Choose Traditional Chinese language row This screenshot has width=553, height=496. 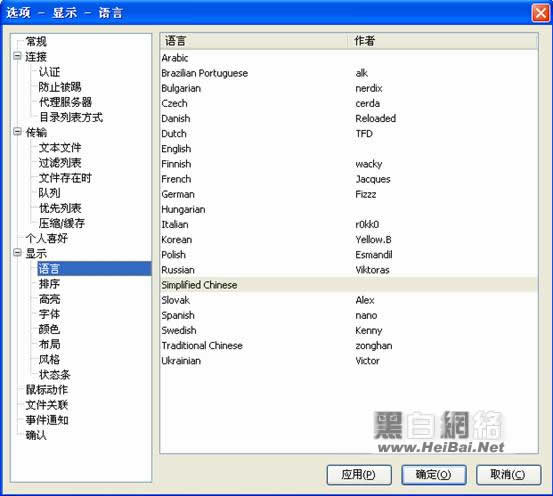tap(349, 346)
